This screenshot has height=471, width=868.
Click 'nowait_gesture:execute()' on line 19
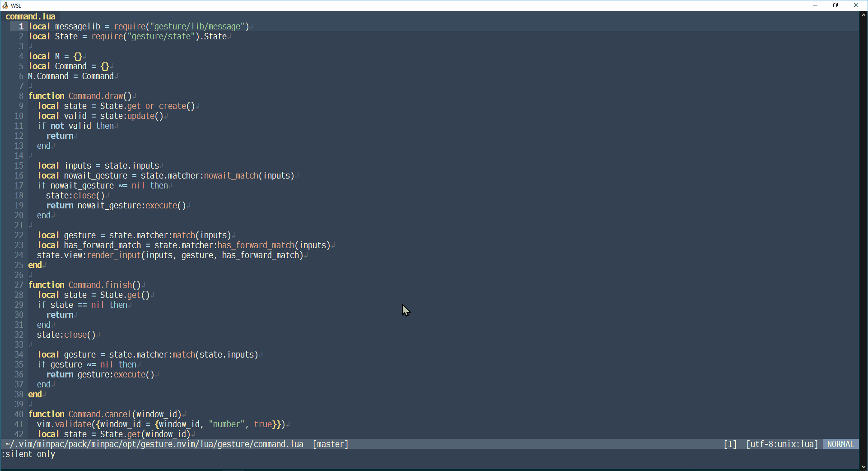point(132,206)
